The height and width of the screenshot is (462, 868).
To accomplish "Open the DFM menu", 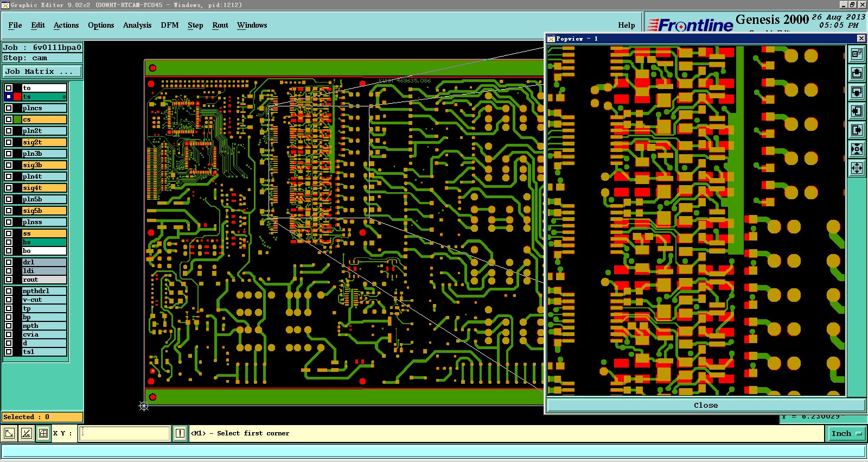I will tap(170, 25).
